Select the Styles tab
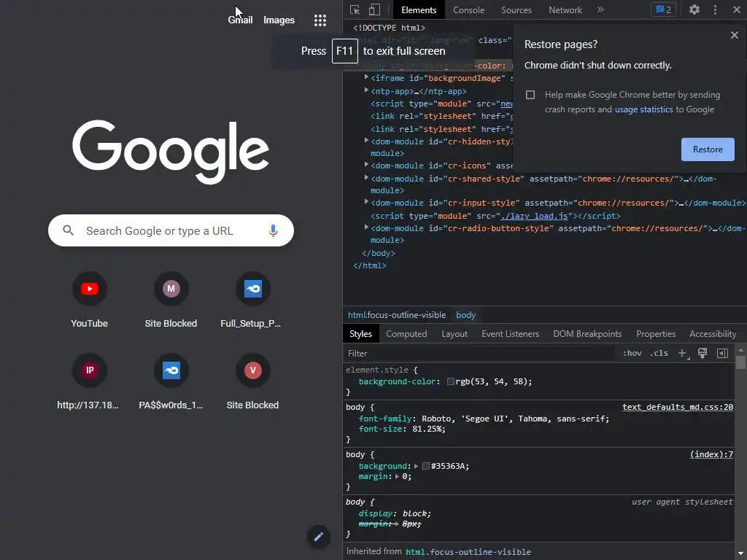The height and width of the screenshot is (560, 747). pos(360,334)
